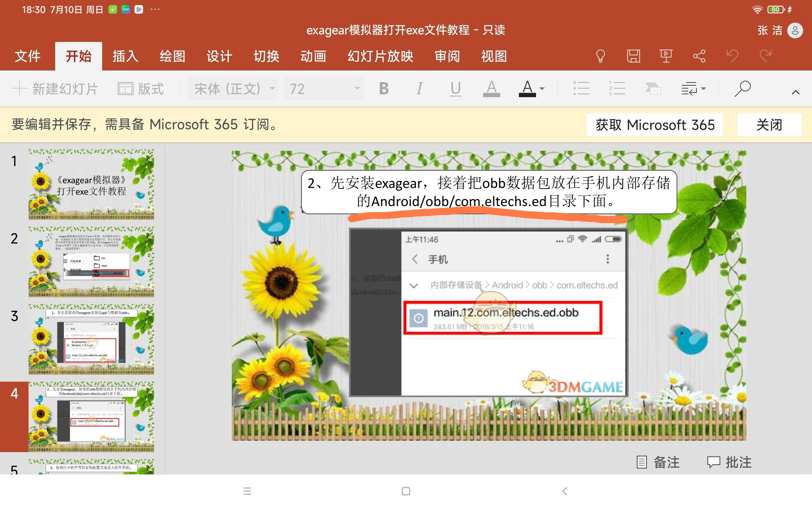Select the 开始 ribbon tab
812x508 pixels.
(x=79, y=56)
